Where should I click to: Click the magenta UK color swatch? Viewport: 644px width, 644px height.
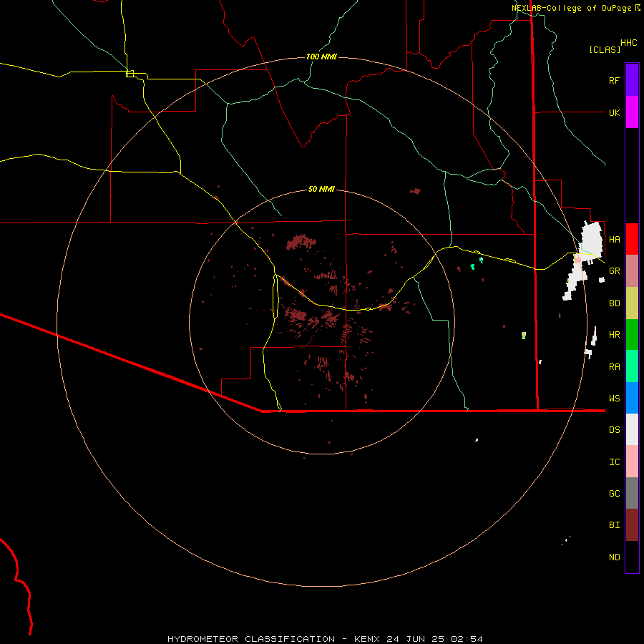(632, 112)
